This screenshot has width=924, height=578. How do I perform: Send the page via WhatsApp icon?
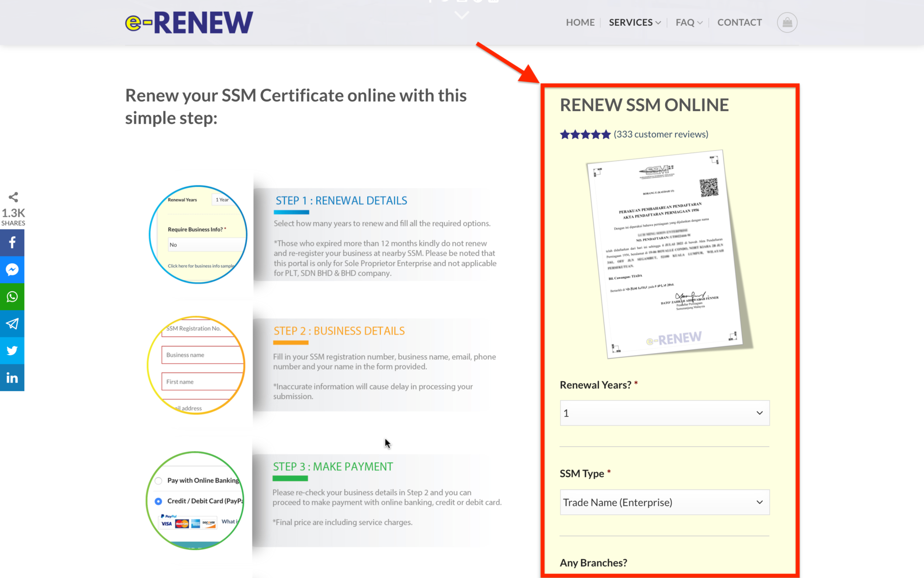[12, 297]
